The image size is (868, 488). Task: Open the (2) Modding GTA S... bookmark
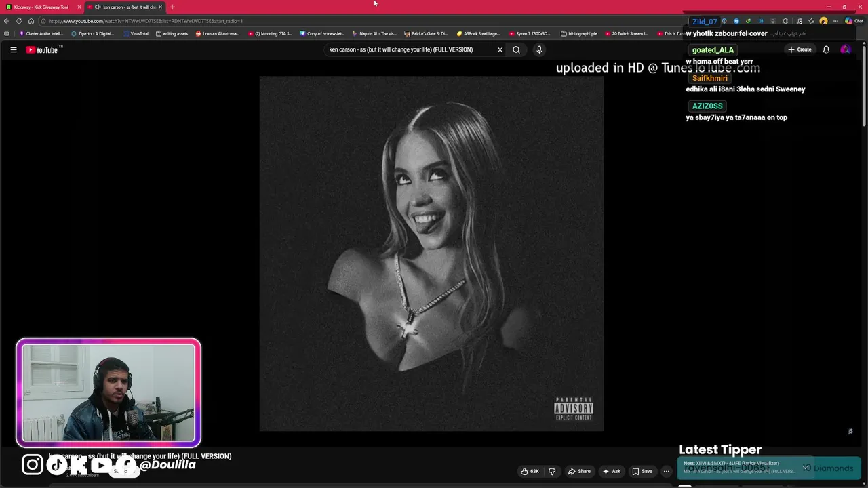[x=270, y=33]
